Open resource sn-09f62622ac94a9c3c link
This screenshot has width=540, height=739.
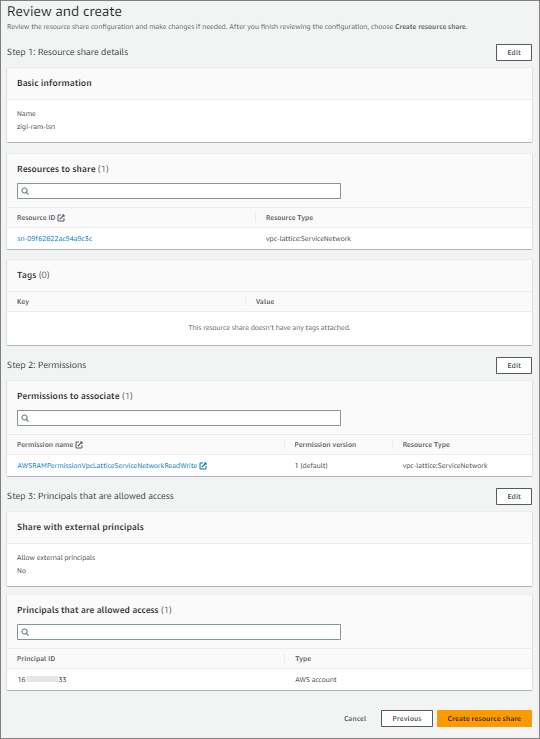[55, 238]
